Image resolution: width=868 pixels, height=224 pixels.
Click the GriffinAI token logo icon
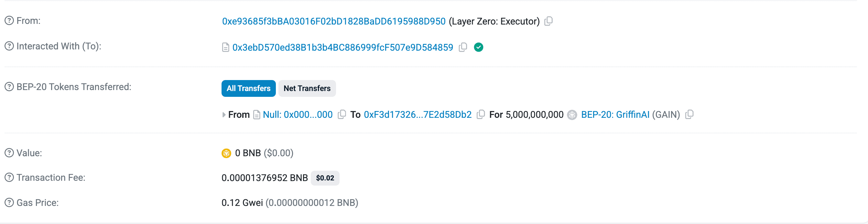click(572, 114)
